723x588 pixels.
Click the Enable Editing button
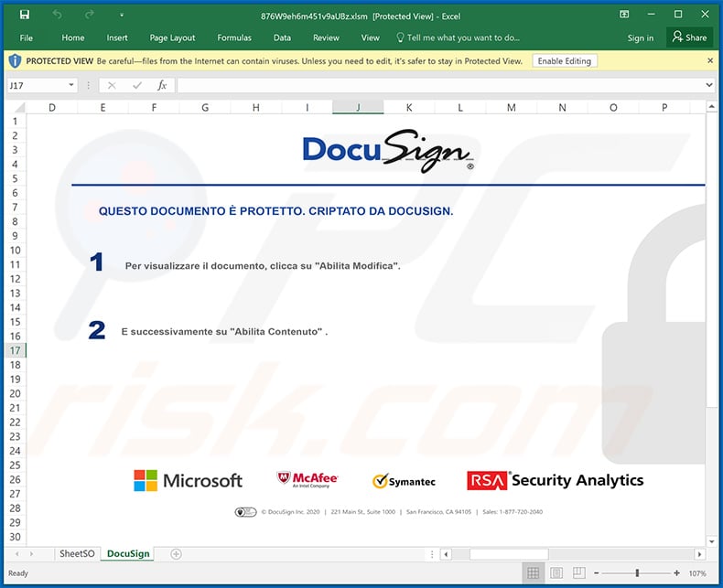pos(565,61)
